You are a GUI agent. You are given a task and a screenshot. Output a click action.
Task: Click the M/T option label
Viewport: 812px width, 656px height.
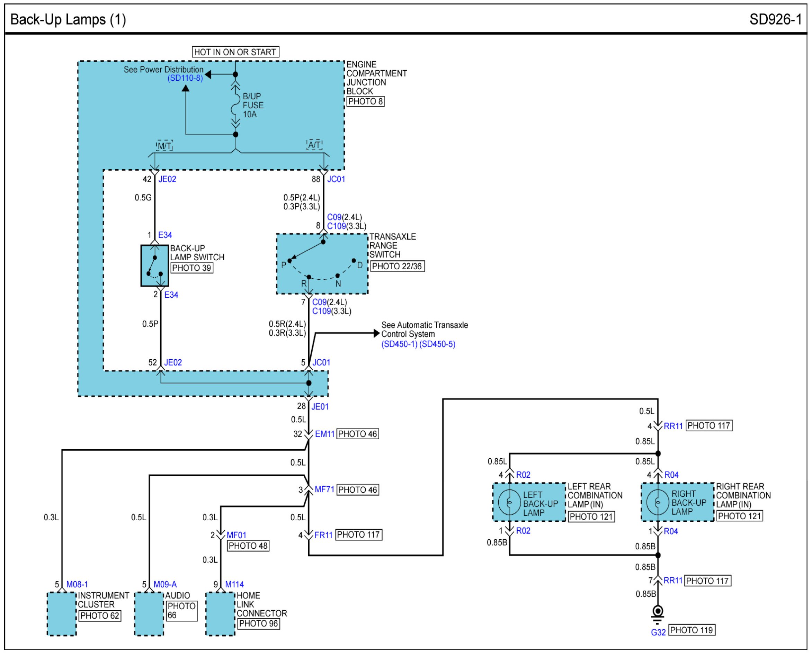pyautogui.click(x=164, y=146)
